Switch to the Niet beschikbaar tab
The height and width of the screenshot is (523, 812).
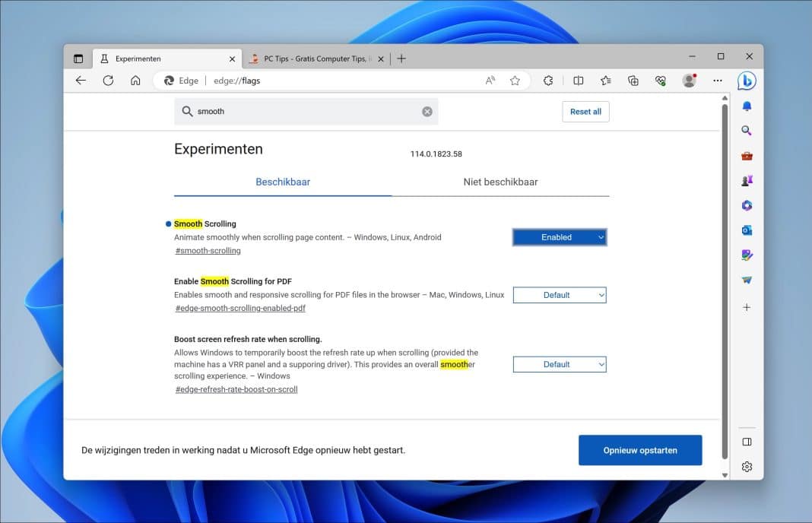501,182
